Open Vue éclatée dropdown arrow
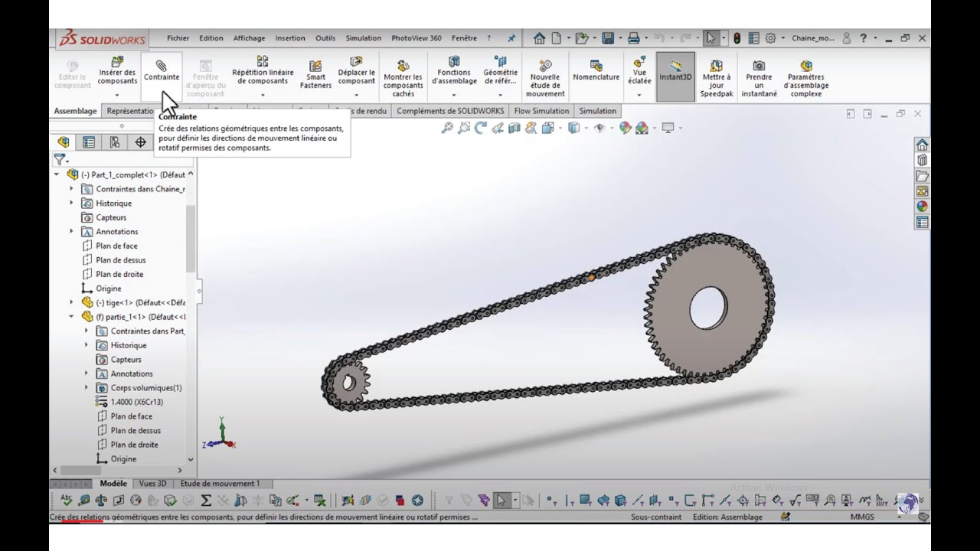980x551 pixels. 639,96
